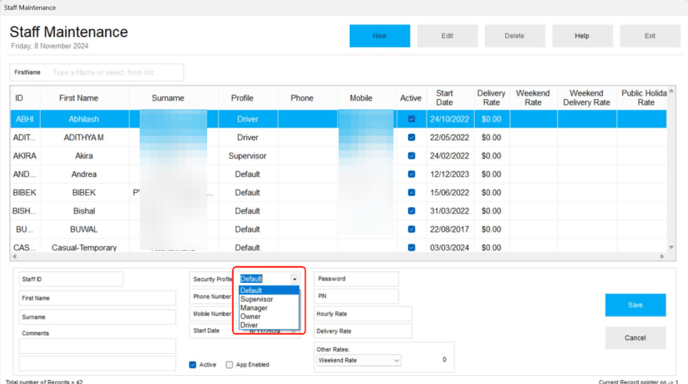This screenshot has height=384, width=688.
Task: Click the Edit button
Action: point(447,36)
